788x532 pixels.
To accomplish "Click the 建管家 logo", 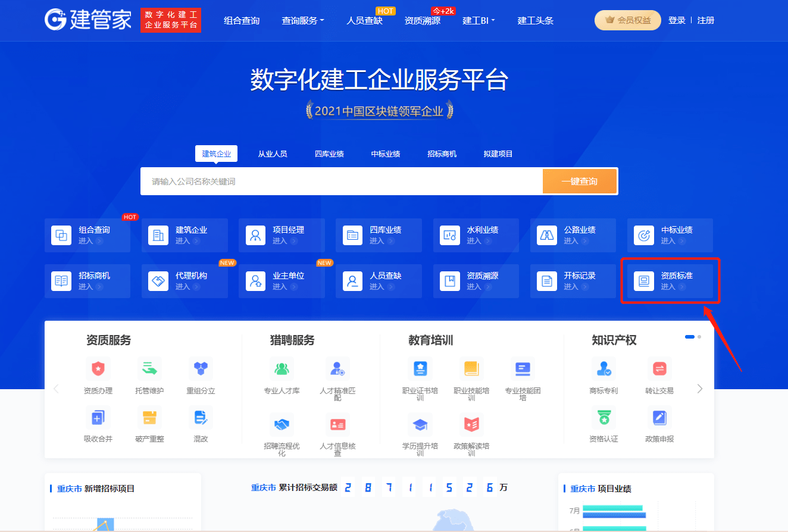I will 88,20.
